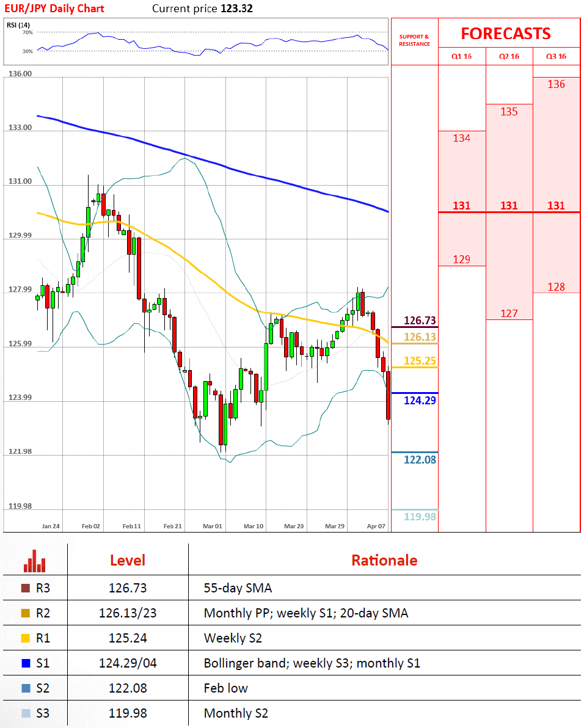Click the 124.29/04 level cell
The height and width of the screenshot is (728, 584).
point(128,663)
